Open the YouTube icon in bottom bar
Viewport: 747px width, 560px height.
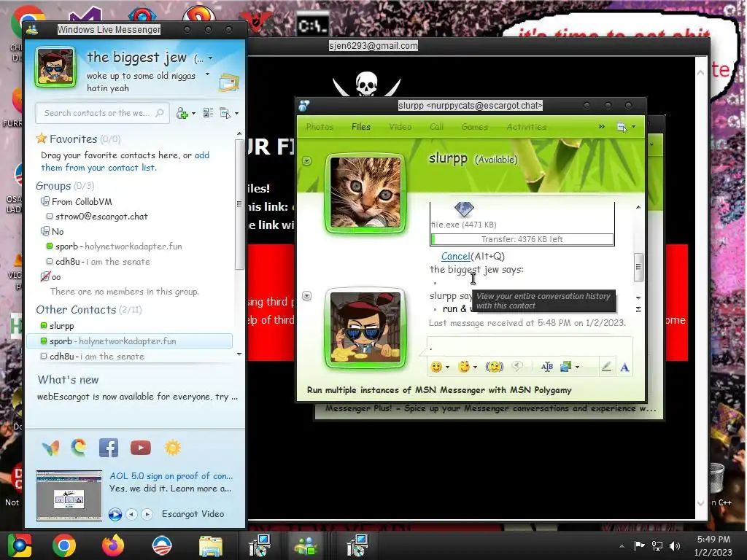pos(141,448)
